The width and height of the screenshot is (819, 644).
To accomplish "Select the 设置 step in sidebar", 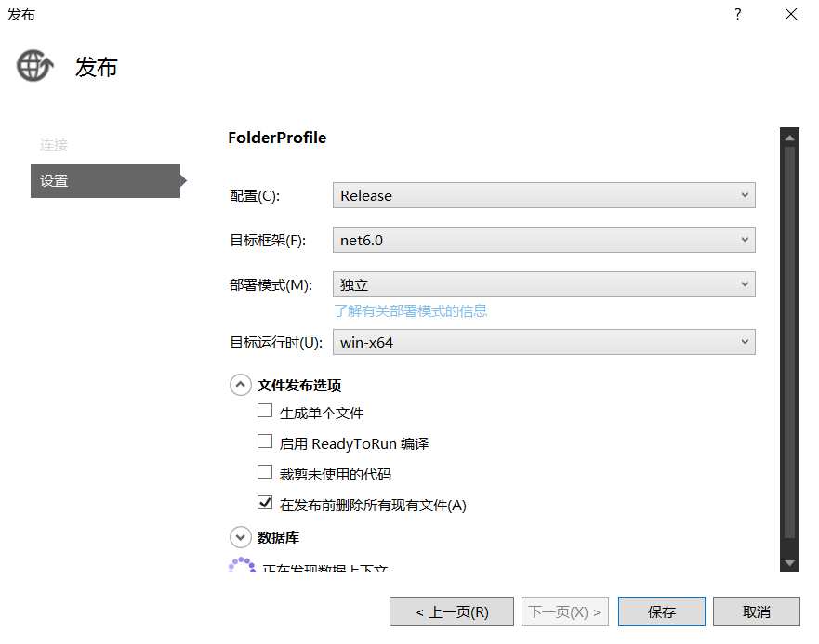I will click(105, 180).
